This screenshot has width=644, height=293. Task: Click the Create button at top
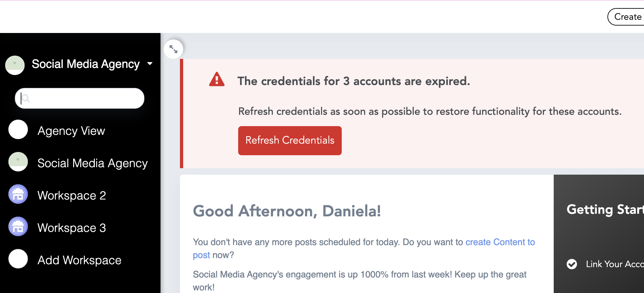(627, 17)
